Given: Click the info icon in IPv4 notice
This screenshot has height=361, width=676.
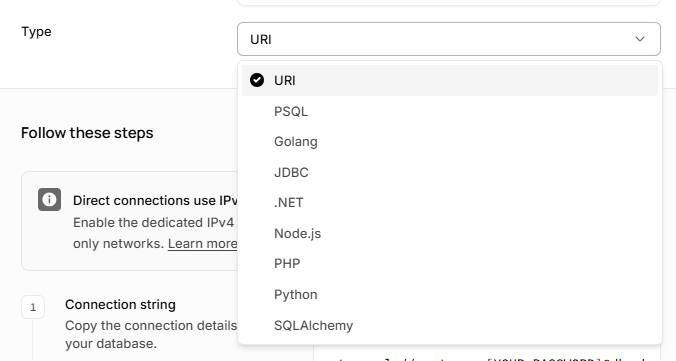Looking at the screenshot, I should tap(49, 200).
